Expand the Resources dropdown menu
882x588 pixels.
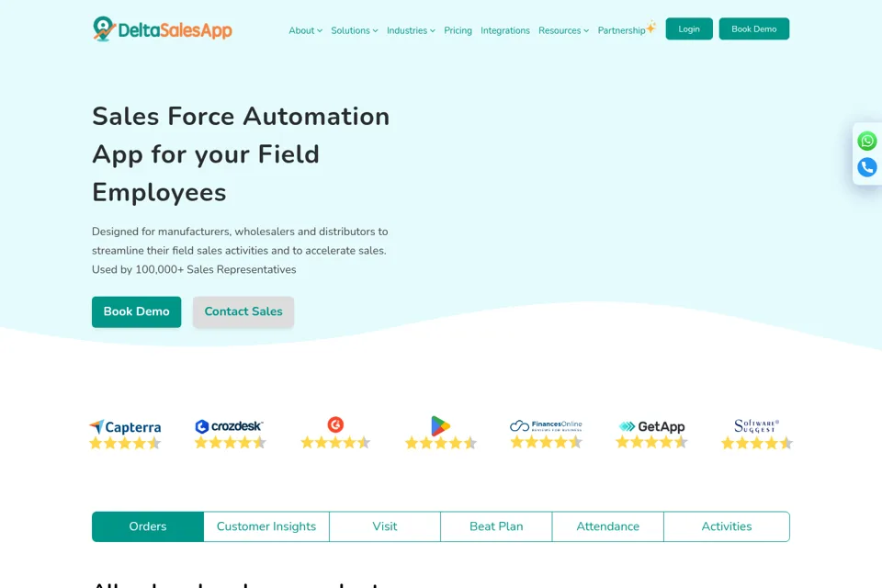coord(563,30)
